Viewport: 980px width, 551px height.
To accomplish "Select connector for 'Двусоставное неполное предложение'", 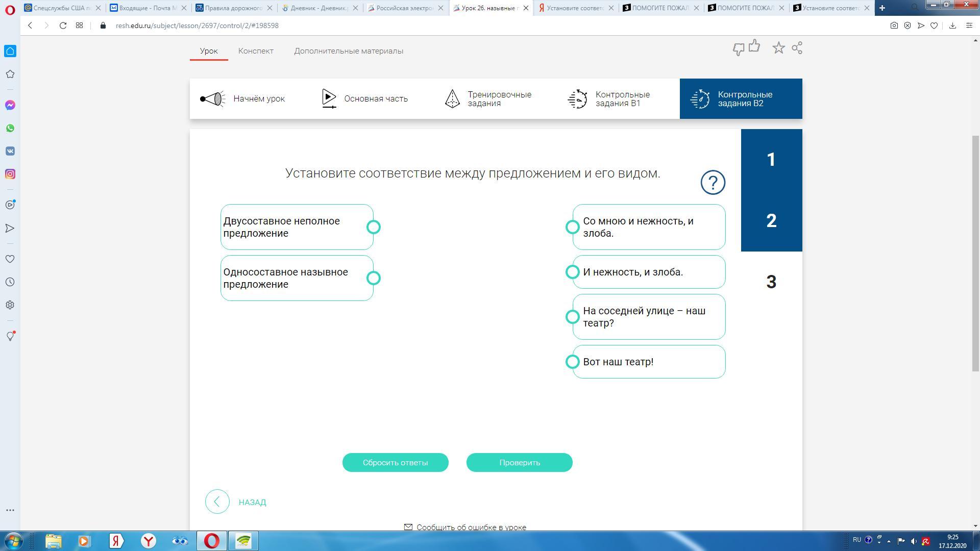I will point(374,227).
